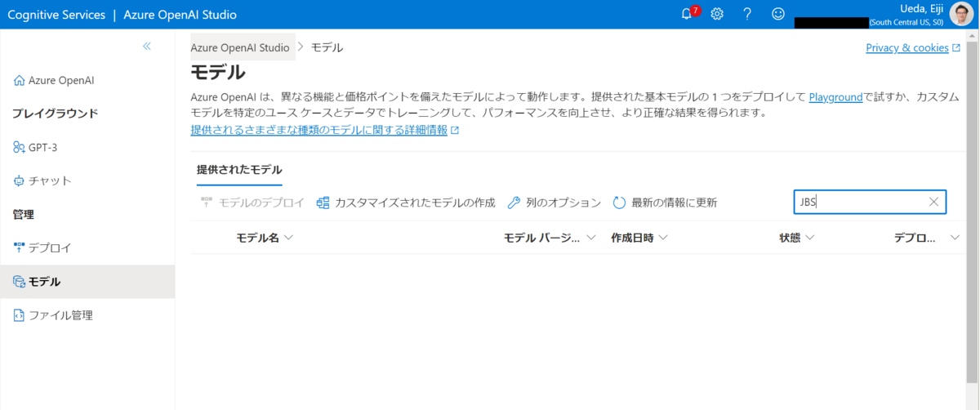This screenshot has height=410, width=980.
Task: Select モデル in the sidebar
Action: [87, 281]
